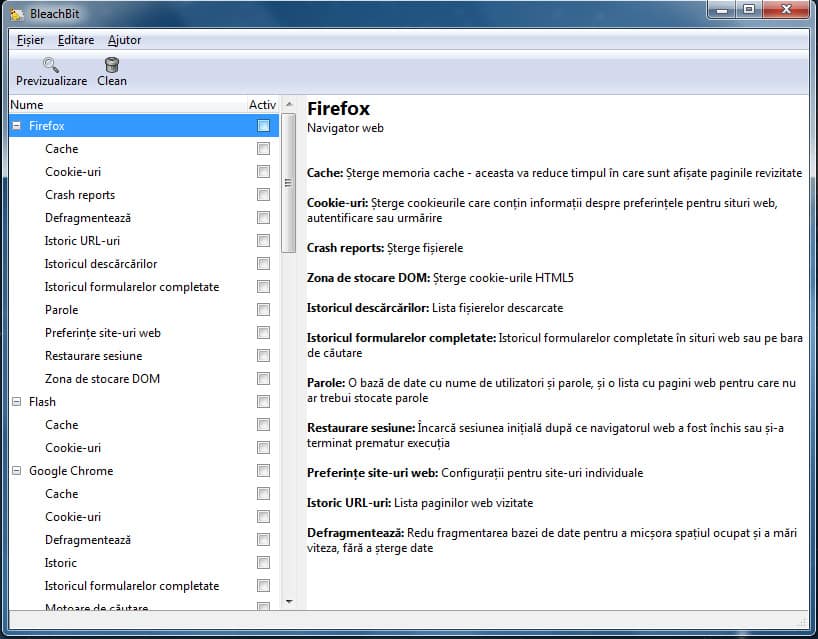Click the bold 'Defragmentează:' description label

[x=355, y=533]
